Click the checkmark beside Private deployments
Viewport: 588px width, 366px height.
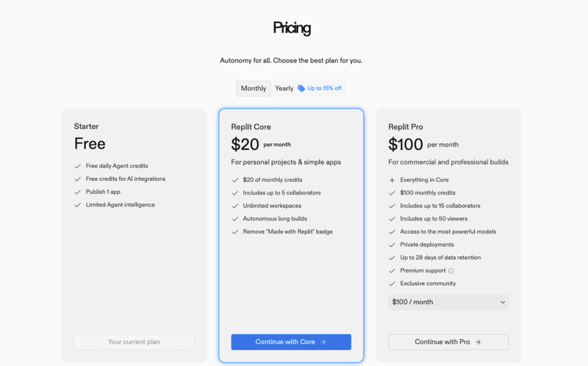[392, 245]
